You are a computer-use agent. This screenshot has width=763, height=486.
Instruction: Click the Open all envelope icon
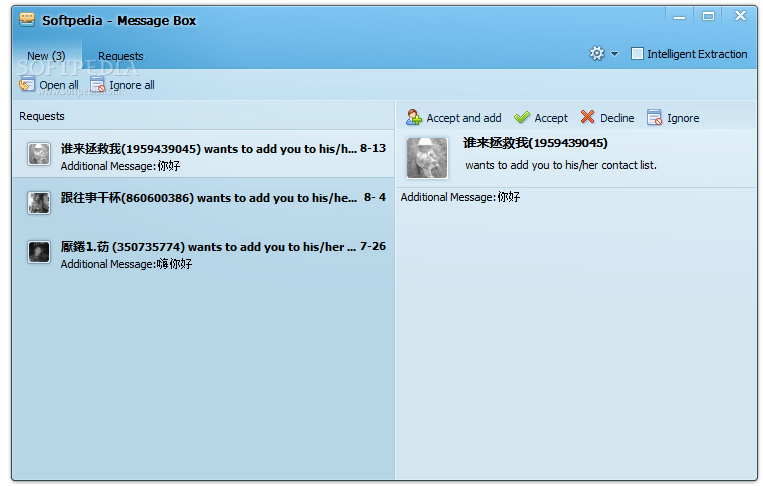(27, 84)
